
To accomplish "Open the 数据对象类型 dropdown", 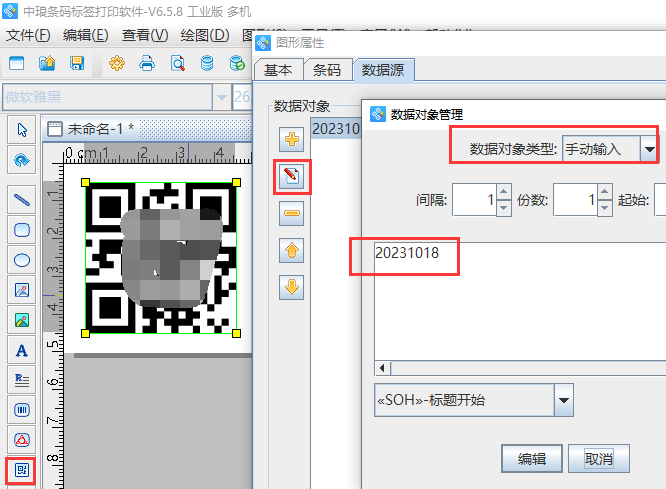I will point(649,149).
